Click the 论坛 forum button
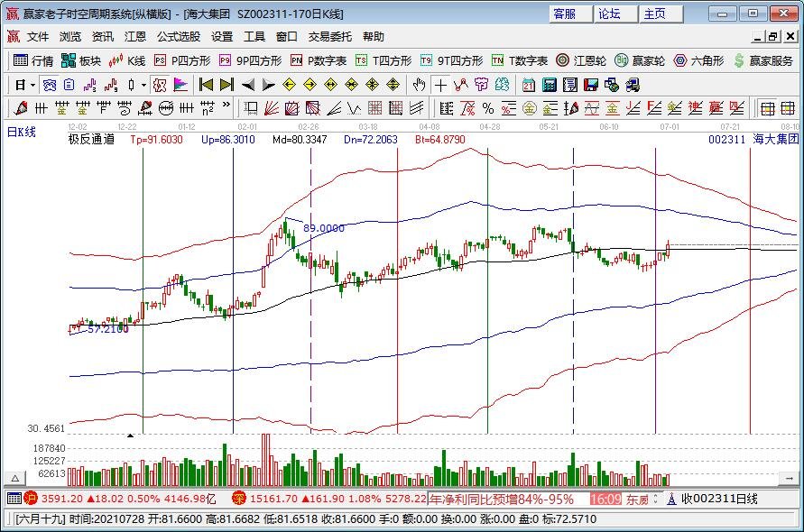Screen dimensions: 804x532 tap(611, 14)
